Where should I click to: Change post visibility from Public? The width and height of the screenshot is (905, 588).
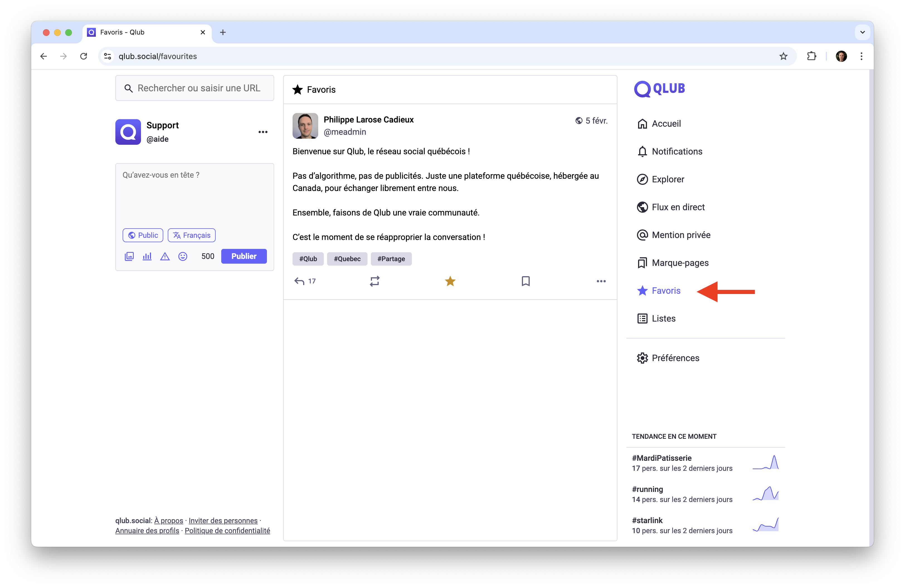point(143,235)
